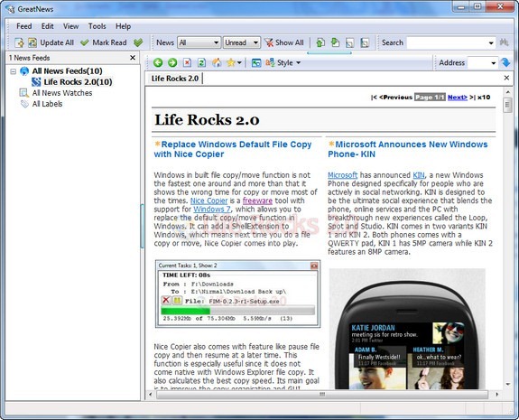
Task: Open the Unread filter dropdown
Action: point(242,42)
